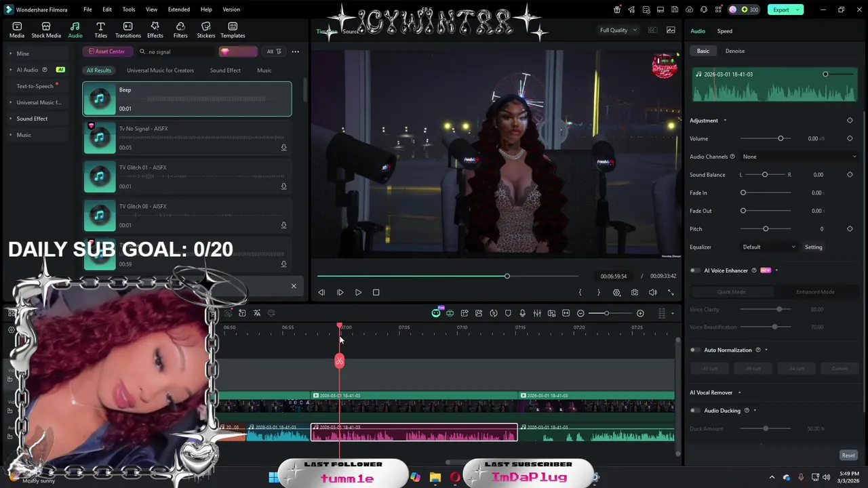Select the Text-to-Speech option
The height and width of the screenshot is (488, 868).
point(35,86)
